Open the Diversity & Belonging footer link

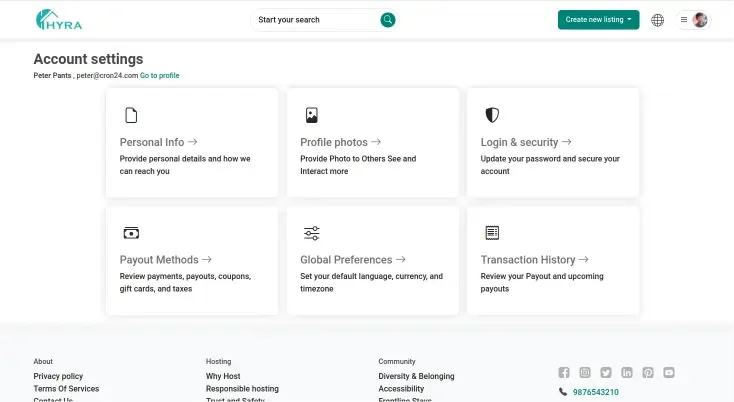[416, 376]
